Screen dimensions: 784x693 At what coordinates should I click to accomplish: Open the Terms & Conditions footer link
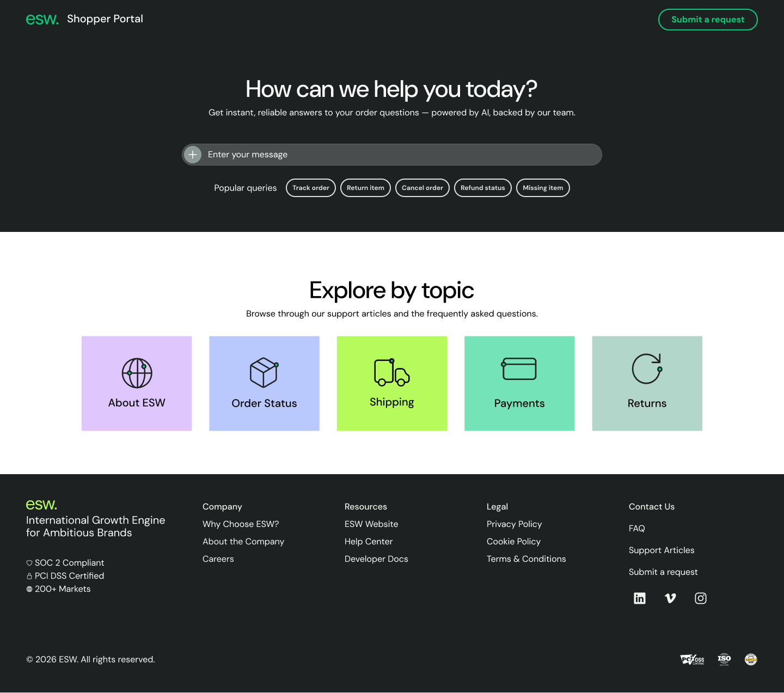coord(526,559)
